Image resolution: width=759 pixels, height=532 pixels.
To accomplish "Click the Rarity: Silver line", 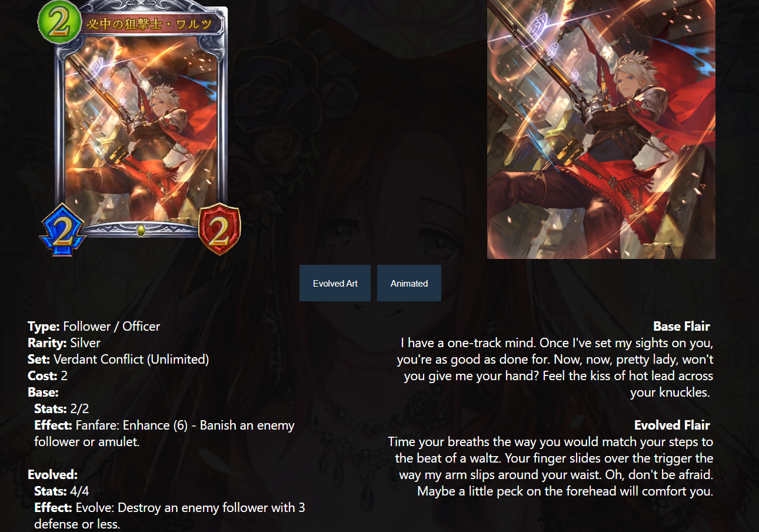I will tap(64, 343).
